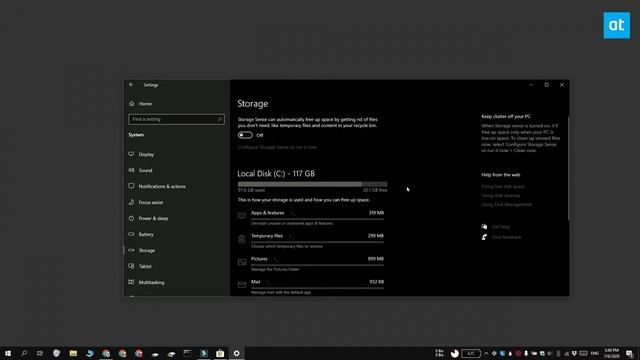Minimize the Settings window

click(x=531, y=85)
